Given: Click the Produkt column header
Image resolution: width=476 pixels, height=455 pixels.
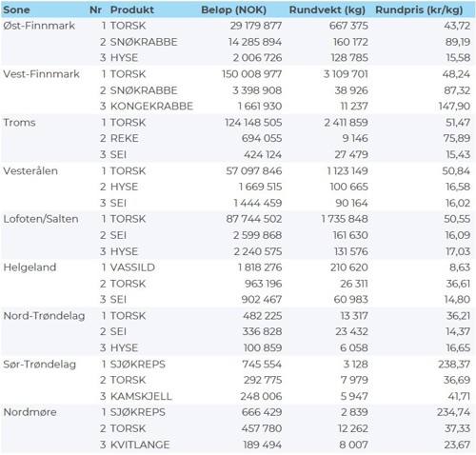Looking at the screenshot, I should tap(132, 10).
